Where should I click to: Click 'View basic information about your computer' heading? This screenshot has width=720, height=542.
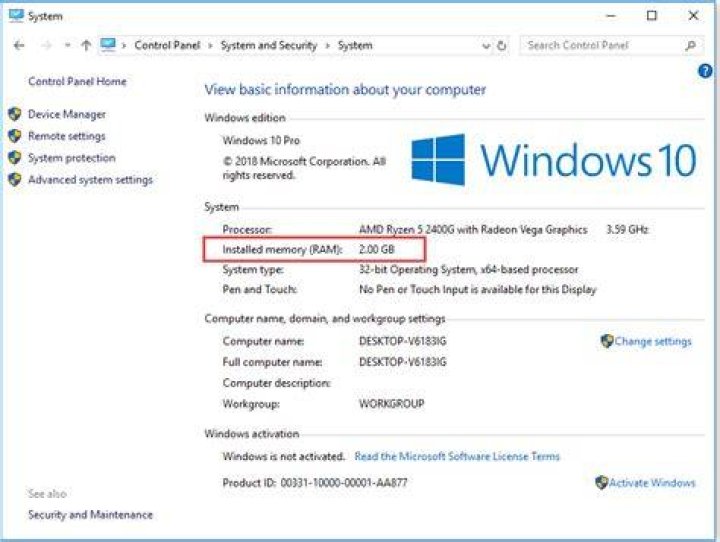[345, 90]
